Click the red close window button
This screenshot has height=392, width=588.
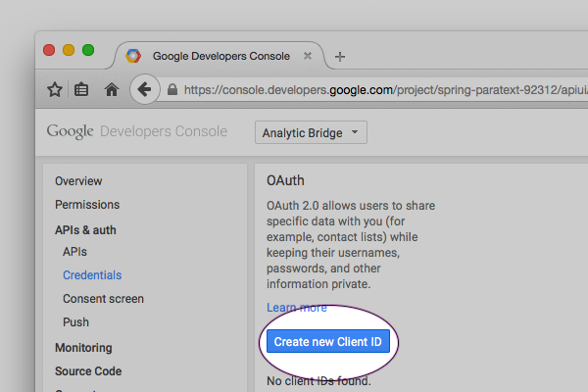click(49, 50)
